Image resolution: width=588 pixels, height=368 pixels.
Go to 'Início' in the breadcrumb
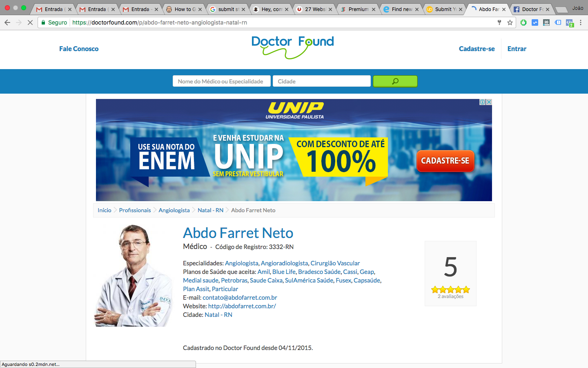point(105,210)
